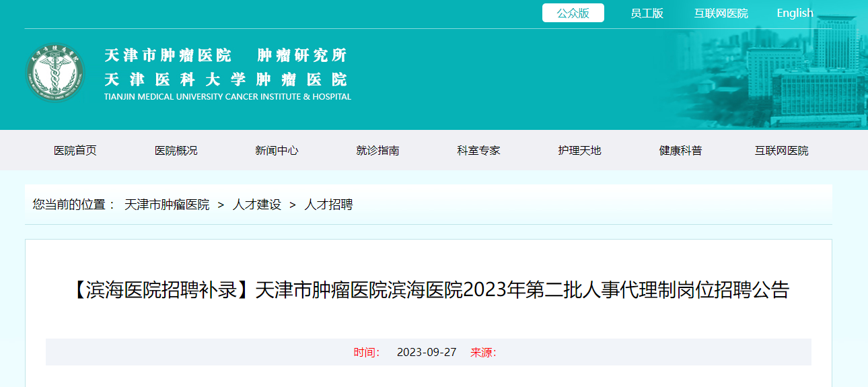The height and width of the screenshot is (387, 868).
Task: Select 就诊指南 in the navigation bar
Action: tap(377, 150)
